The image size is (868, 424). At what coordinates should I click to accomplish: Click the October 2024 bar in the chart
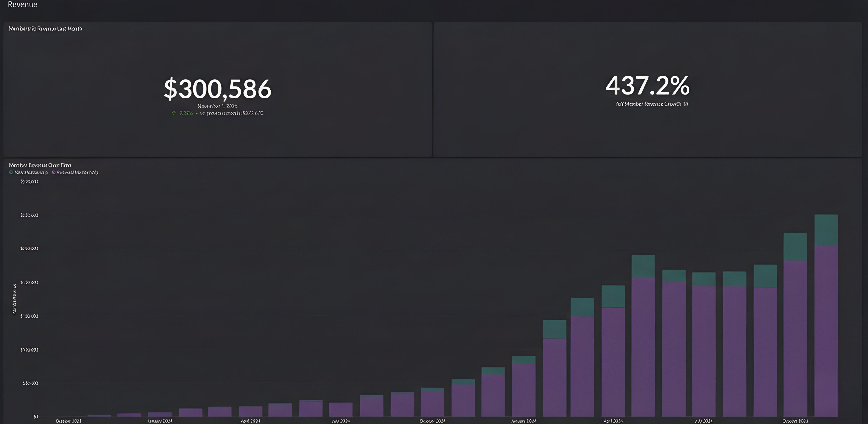click(x=432, y=403)
